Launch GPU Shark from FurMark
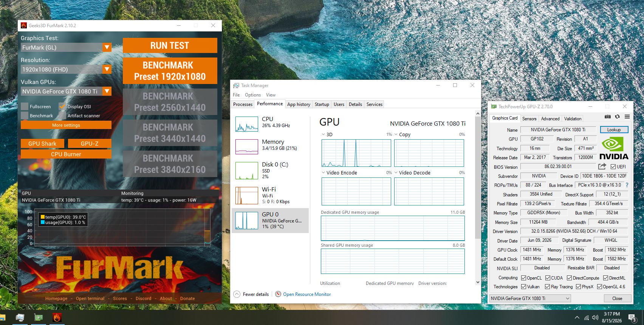The height and width of the screenshot is (325, 644). point(42,144)
